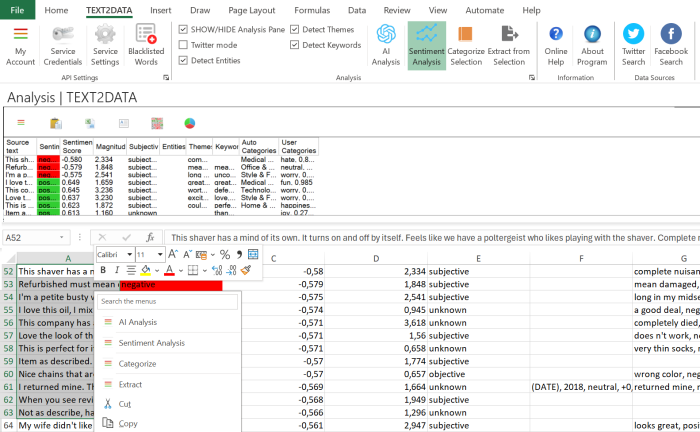Open About Program info
Viewport: 700px width, 432px height.
click(592, 46)
